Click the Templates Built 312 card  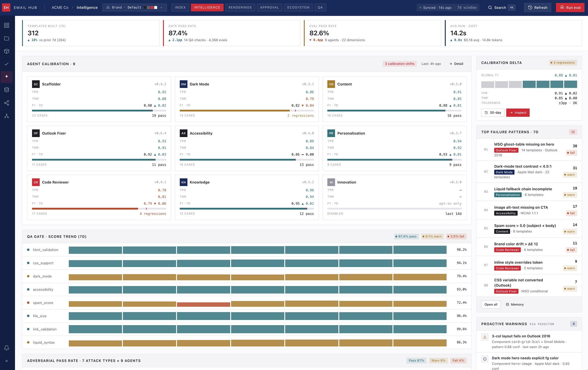pyautogui.click(x=91, y=33)
